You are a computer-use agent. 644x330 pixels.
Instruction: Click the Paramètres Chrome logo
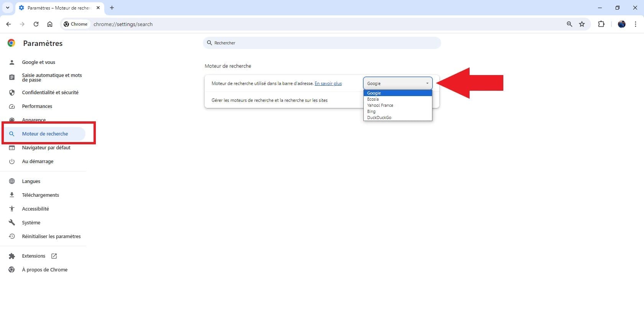point(11,43)
